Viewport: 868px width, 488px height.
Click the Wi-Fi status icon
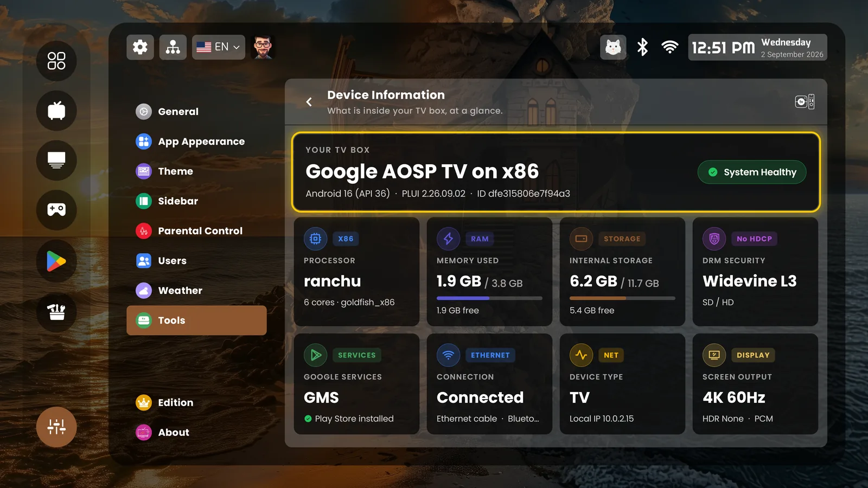(x=670, y=47)
